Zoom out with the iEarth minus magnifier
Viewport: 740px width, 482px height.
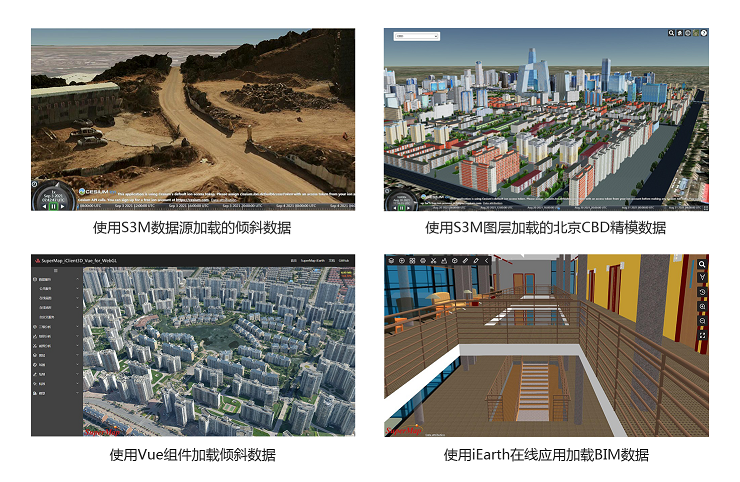[702, 321]
